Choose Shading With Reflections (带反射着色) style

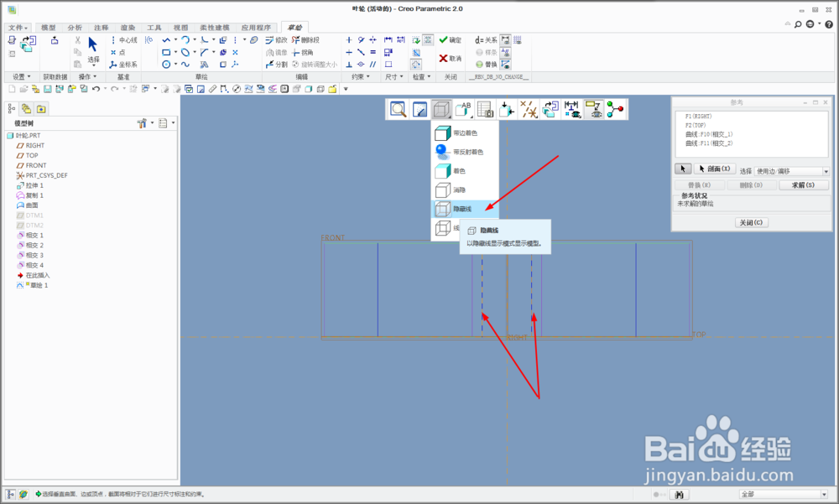[x=465, y=152]
